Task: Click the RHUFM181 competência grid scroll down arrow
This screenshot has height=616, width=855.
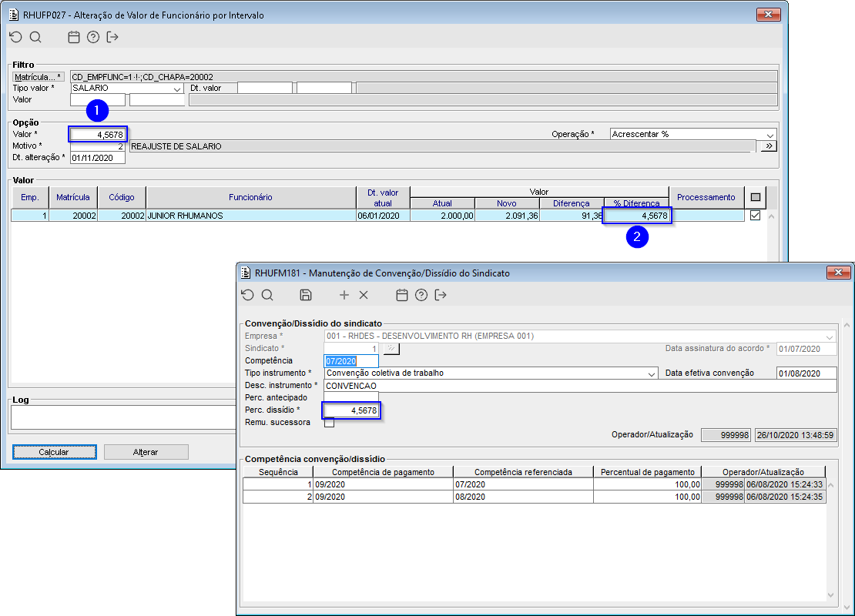Action: pyautogui.click(x=830, y=595)
